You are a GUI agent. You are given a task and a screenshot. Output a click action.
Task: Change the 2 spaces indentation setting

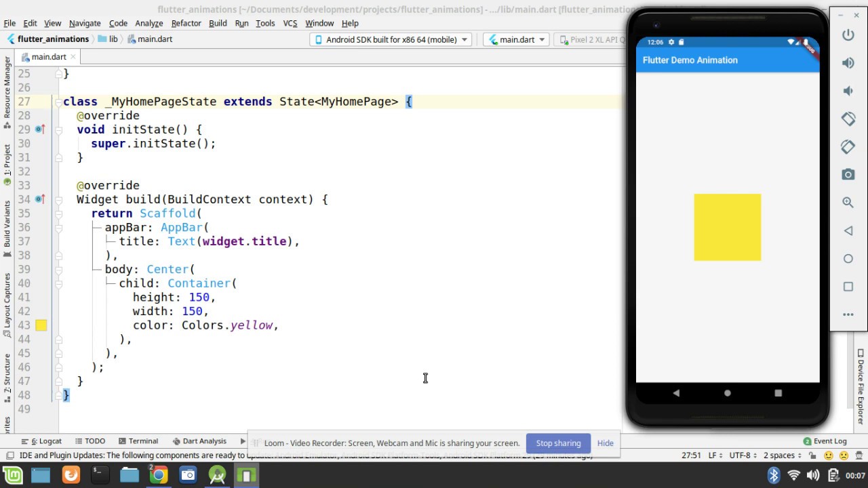tap(782, 455)
